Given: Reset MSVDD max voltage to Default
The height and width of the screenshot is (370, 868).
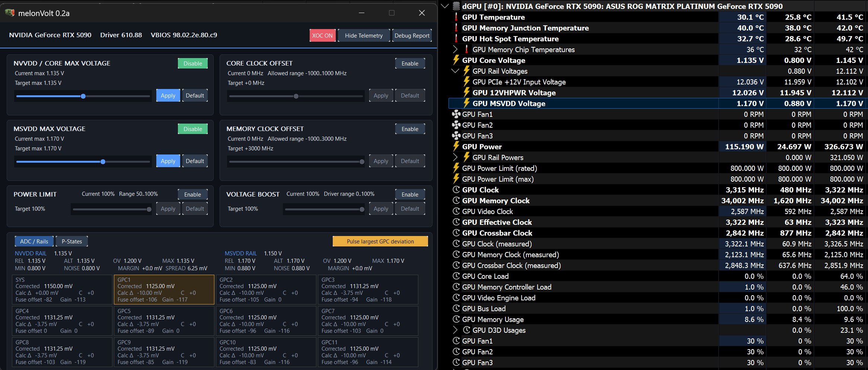Looking at the screenshot, I should pos(195,161).
